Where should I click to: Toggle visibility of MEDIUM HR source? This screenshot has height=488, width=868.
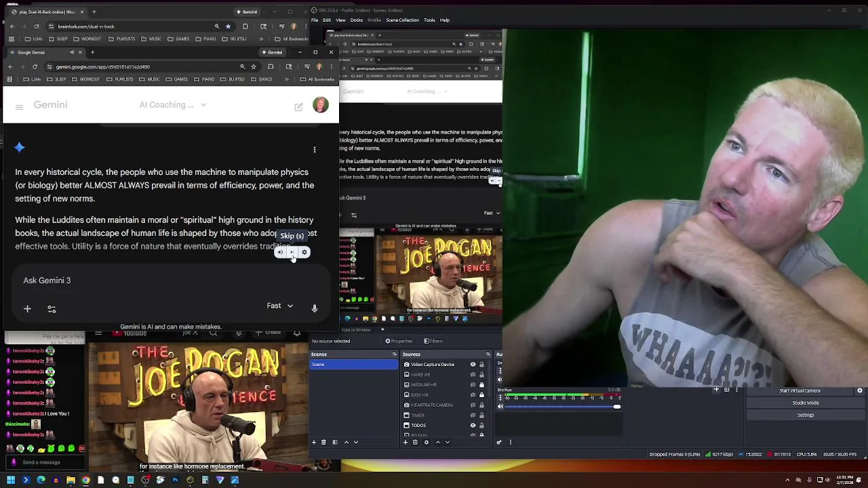473,385
